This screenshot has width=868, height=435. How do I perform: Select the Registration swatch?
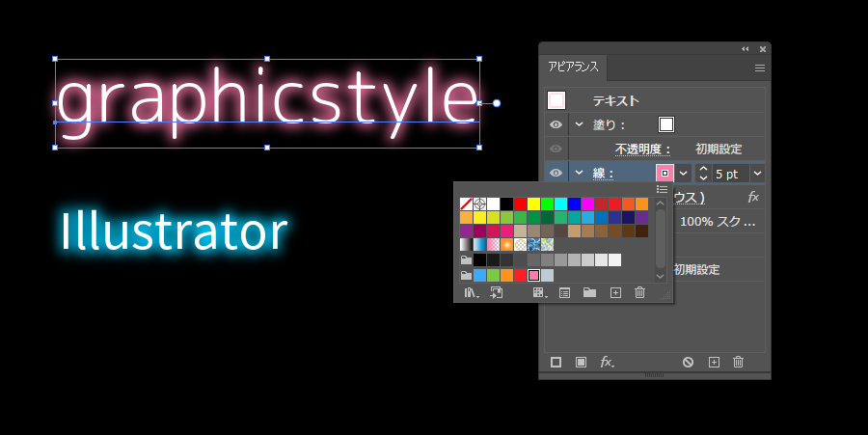[x=480, y=204]
